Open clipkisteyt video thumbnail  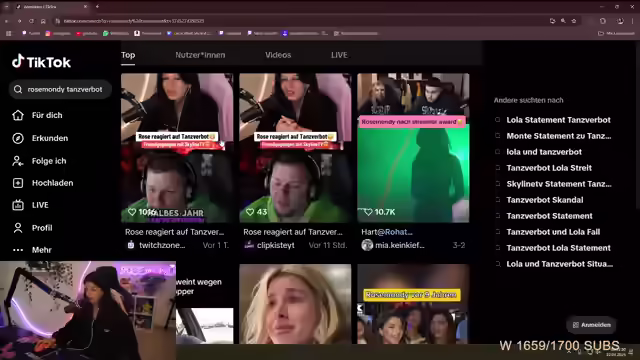295,148
